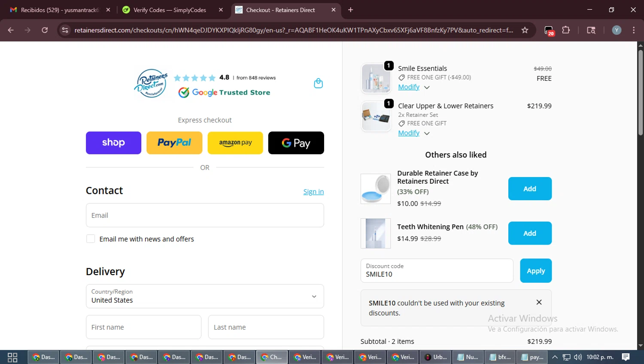Image resolution: width=644 pixels, height=364 pixels.
Task: Click the First name field
Action: [143, 327]
